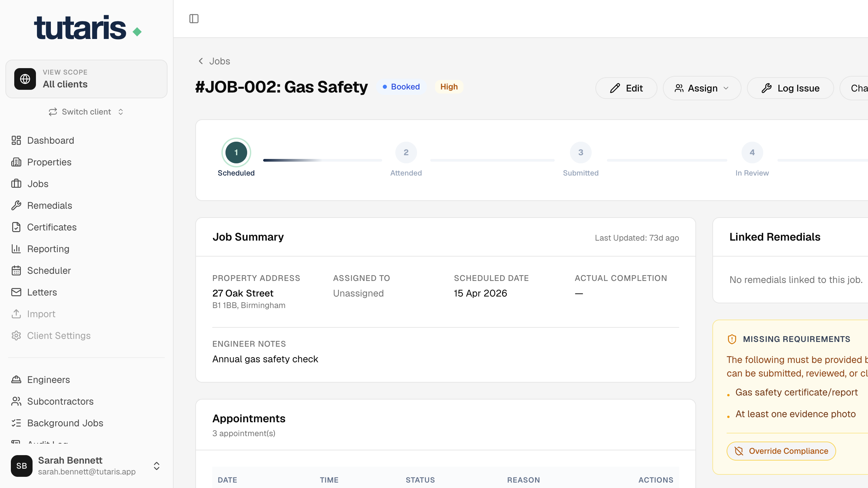The width and height of the screenshot is (868, 488).
Task: Click Last Updated: 73d ago text
Action: point(637,238)
